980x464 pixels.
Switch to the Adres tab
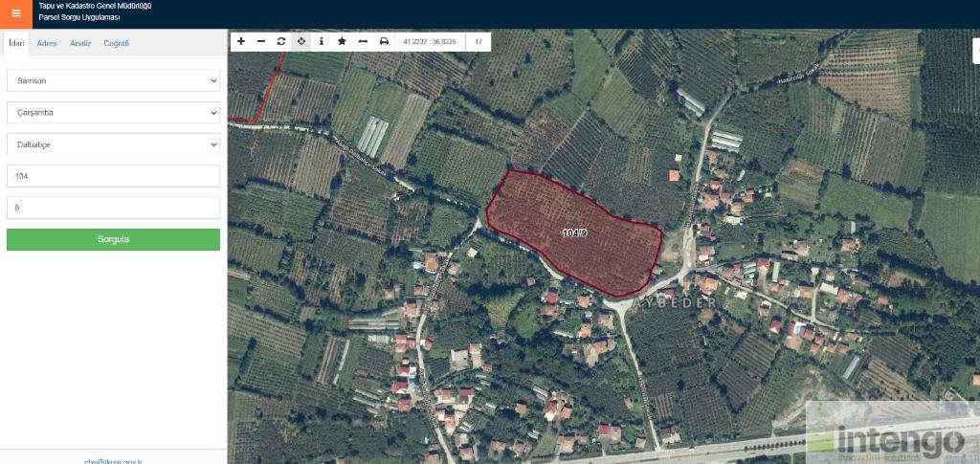pyautogui.click(x=47, y=43)
